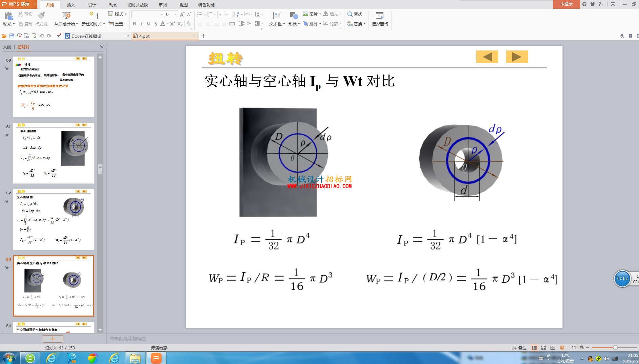Click the Open folder icon in quick access

tap(4, 36)
